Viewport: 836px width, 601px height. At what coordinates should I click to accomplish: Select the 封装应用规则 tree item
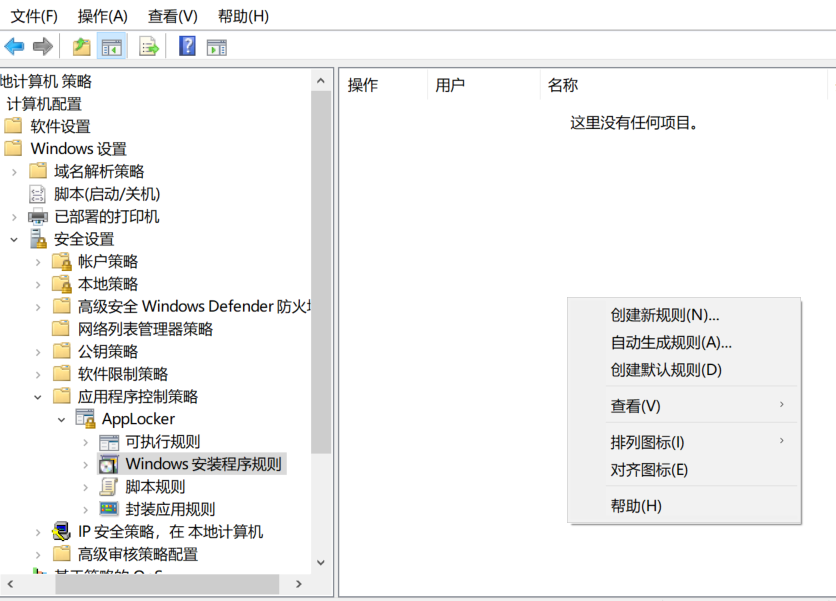(170, 509)
